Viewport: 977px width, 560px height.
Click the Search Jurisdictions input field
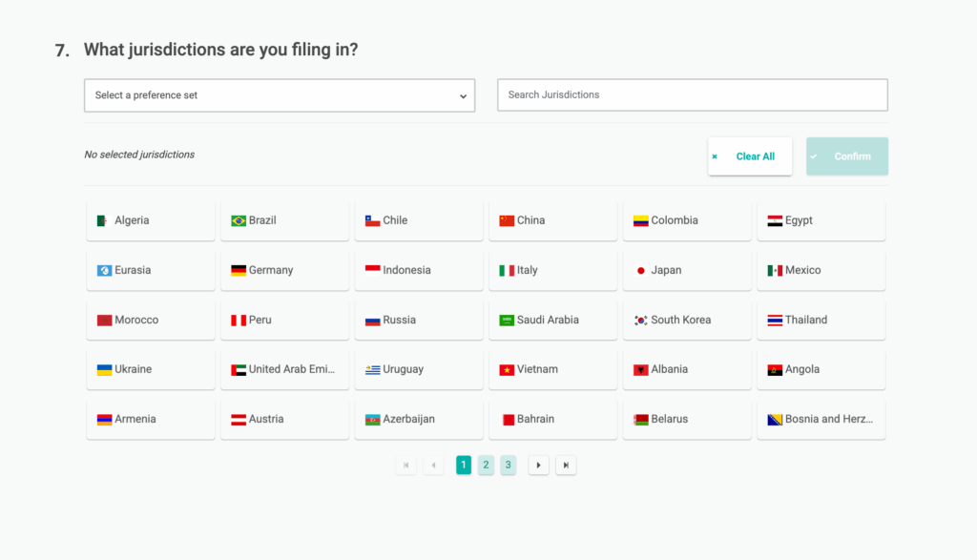point(692,94)
